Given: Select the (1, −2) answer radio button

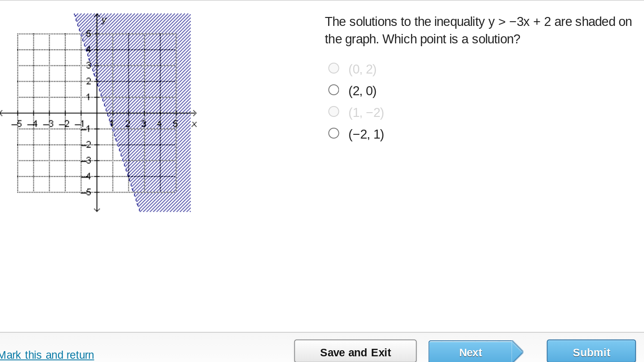Looking at the screenshot, I should (x=333, y=111).
